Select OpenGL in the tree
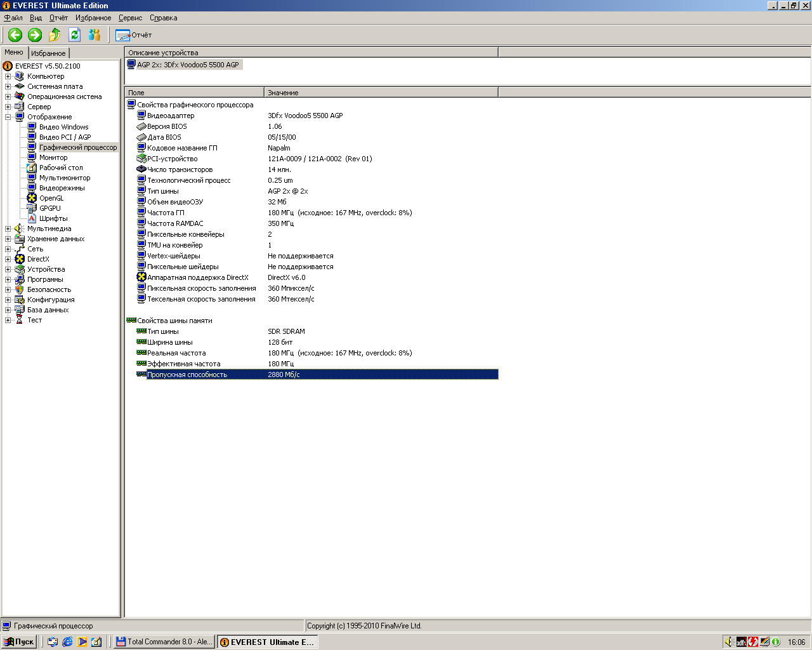The image size is (812, 650). (x=51, y=198)
